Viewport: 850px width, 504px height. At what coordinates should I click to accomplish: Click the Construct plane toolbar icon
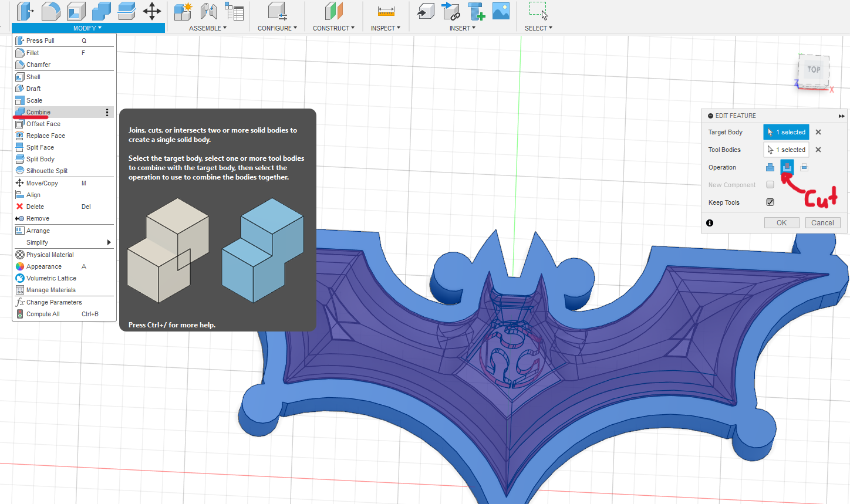333,11
